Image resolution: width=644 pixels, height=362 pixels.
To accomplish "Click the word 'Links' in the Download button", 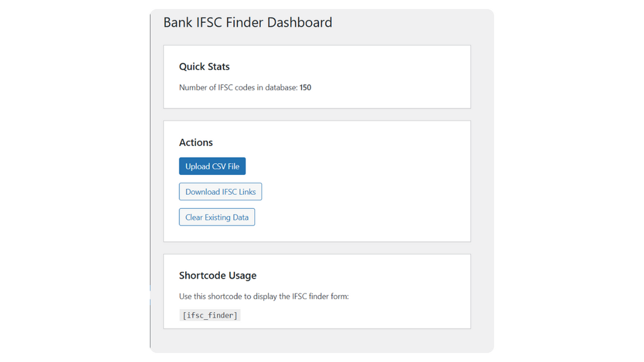I will click(x=247, y=192).
